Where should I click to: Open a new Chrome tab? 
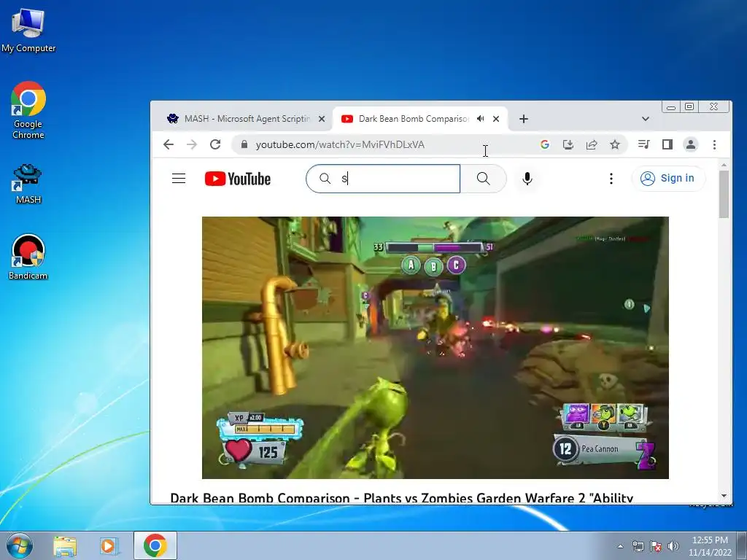click(x=524, y=119)
